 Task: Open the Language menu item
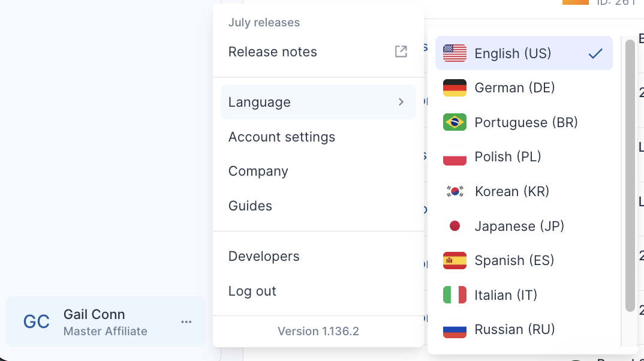318,102
